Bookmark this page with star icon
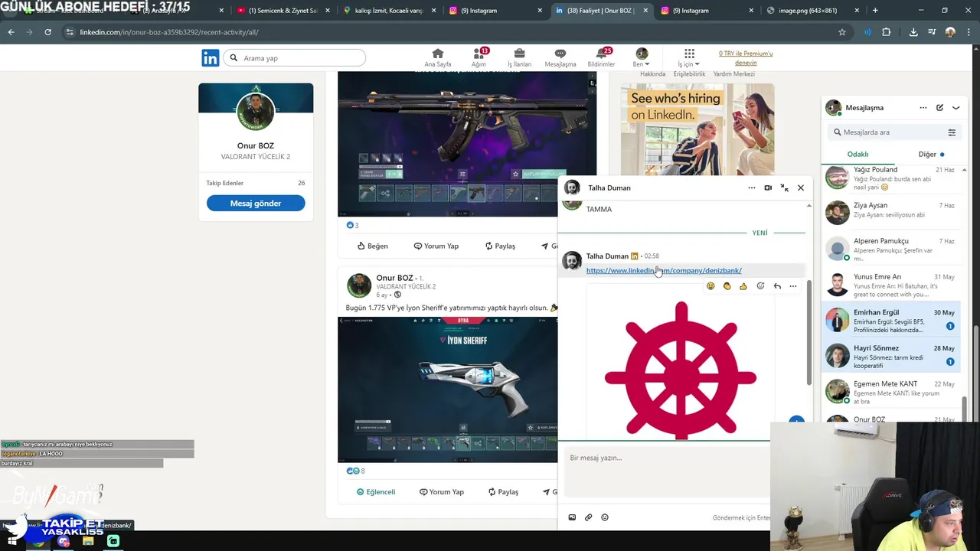The width and height of the screenshot is (980, 551). tap(842, 32)
